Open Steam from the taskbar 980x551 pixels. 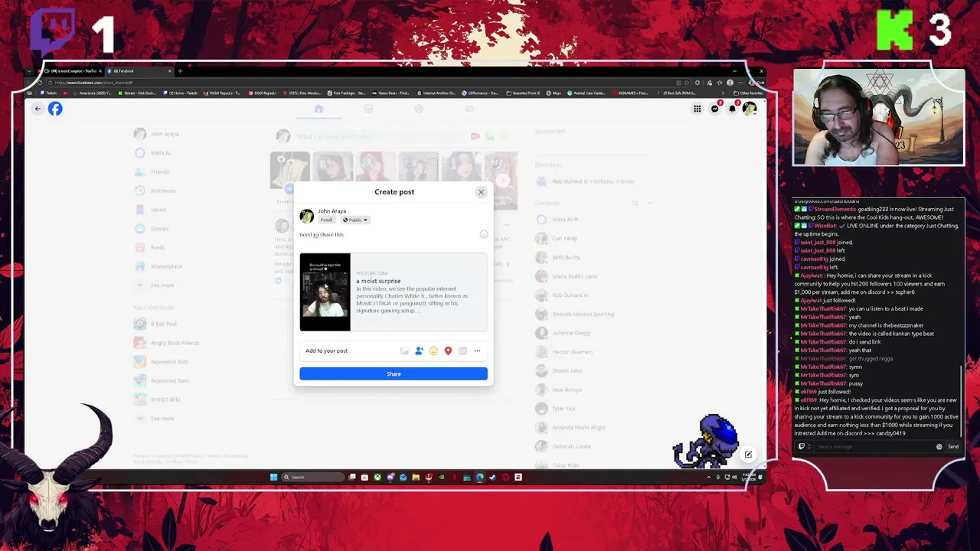492,477
